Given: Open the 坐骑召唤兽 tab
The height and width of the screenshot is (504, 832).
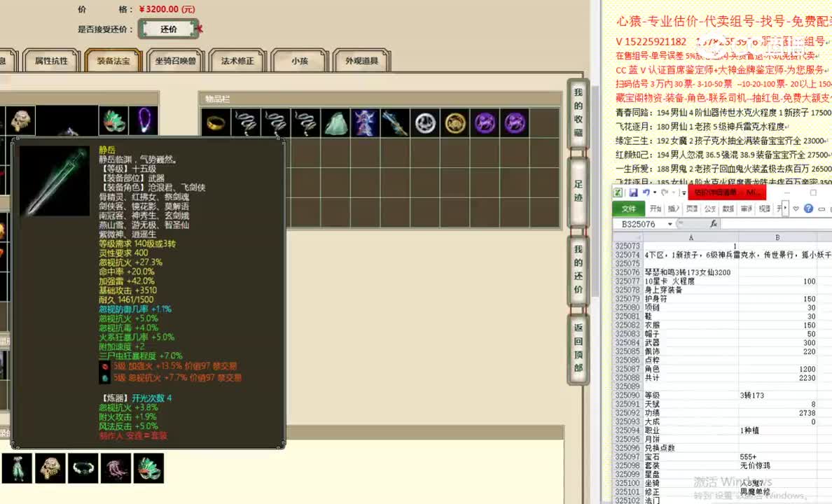Looking at the screenshot, I should click(175, 60).
